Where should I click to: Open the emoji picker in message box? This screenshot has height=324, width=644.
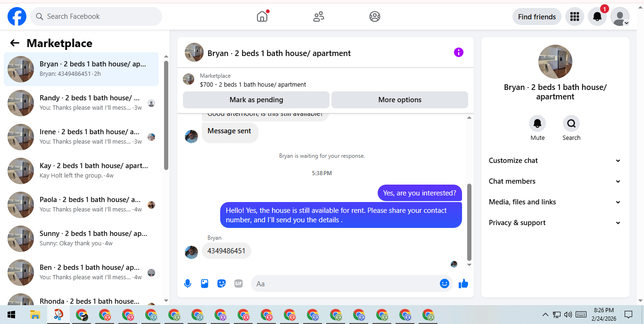tap(444, 283)
